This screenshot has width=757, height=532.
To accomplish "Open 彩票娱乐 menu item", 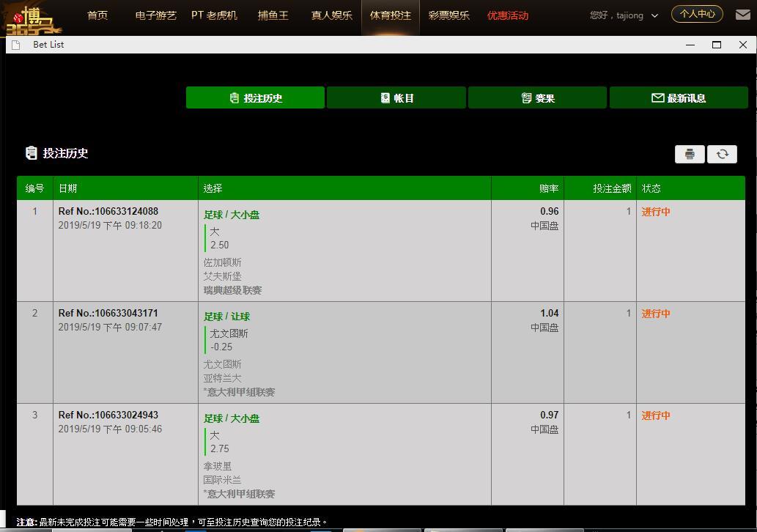I will click(449, 15).
